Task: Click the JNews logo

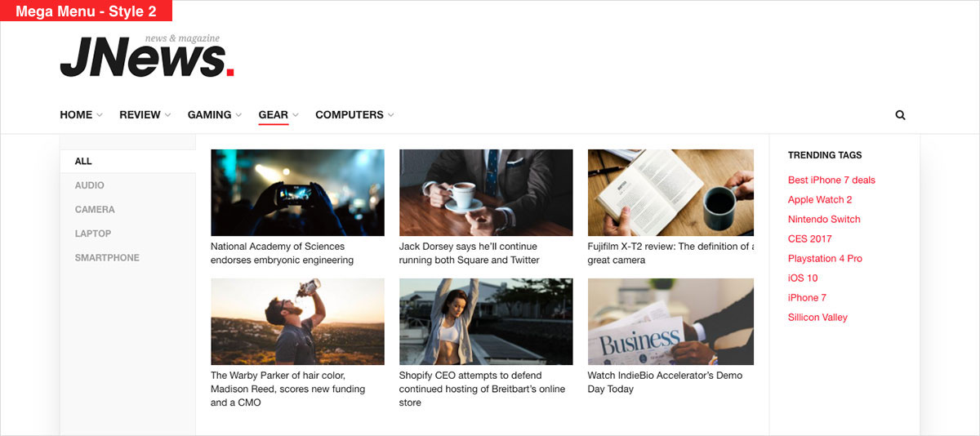Action: (147, 57)
